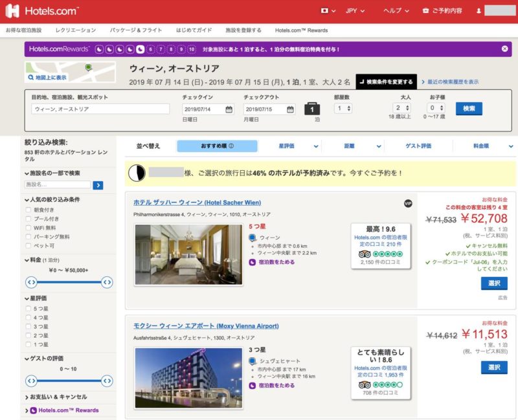Click the Hotels.com logo icon
Viewport: 518px width, 420px height.
coord(12,11)
